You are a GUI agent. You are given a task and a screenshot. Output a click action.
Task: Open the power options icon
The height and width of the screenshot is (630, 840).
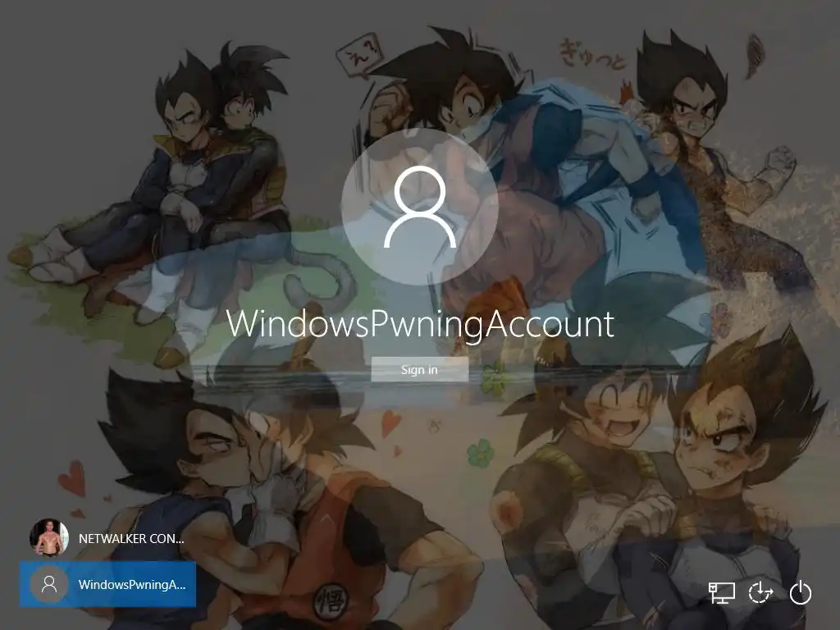pos(801,592)
